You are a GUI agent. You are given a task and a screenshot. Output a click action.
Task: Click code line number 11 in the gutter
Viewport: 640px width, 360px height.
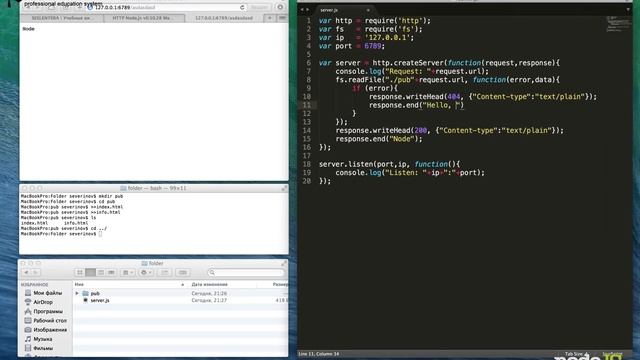point(307,105)
